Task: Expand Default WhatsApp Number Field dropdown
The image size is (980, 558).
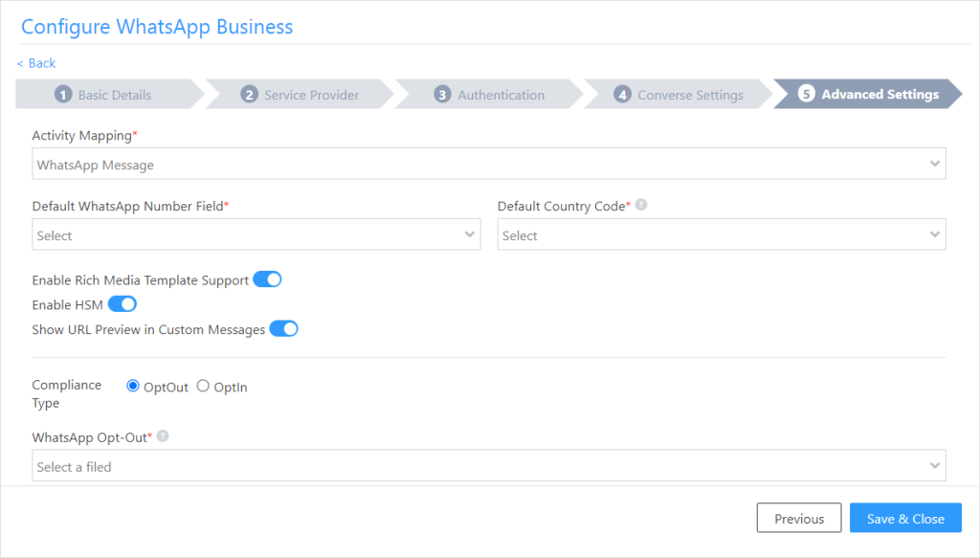Action: (x=256, y=235)
